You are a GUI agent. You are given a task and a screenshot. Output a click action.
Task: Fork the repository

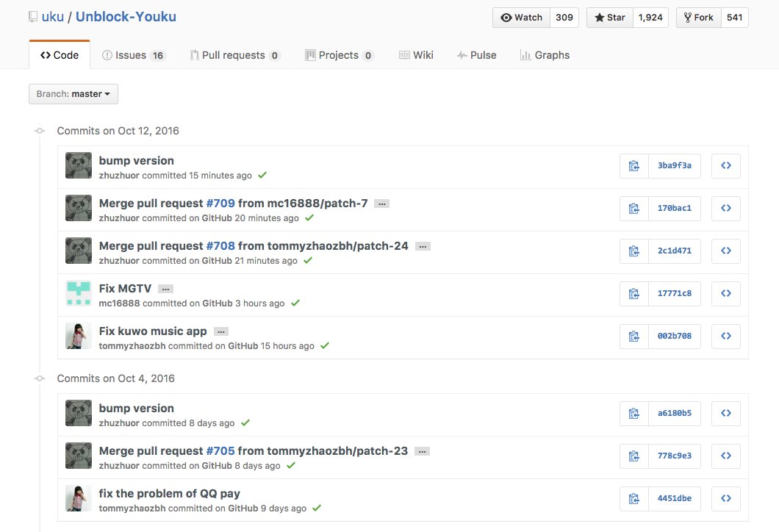click(x=698, y=18)
